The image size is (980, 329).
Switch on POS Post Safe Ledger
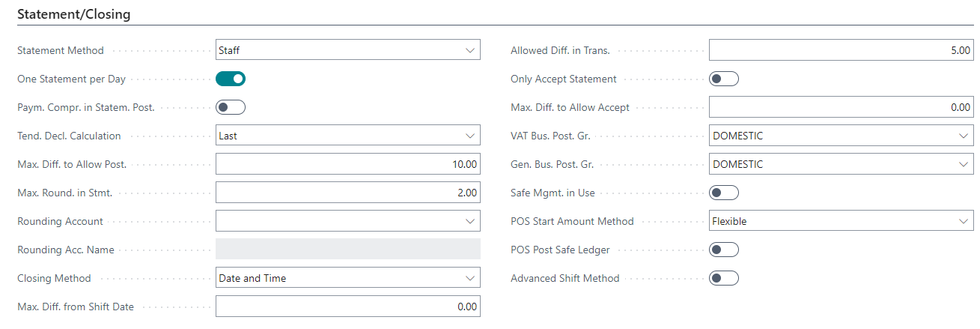tap(723, 250)
